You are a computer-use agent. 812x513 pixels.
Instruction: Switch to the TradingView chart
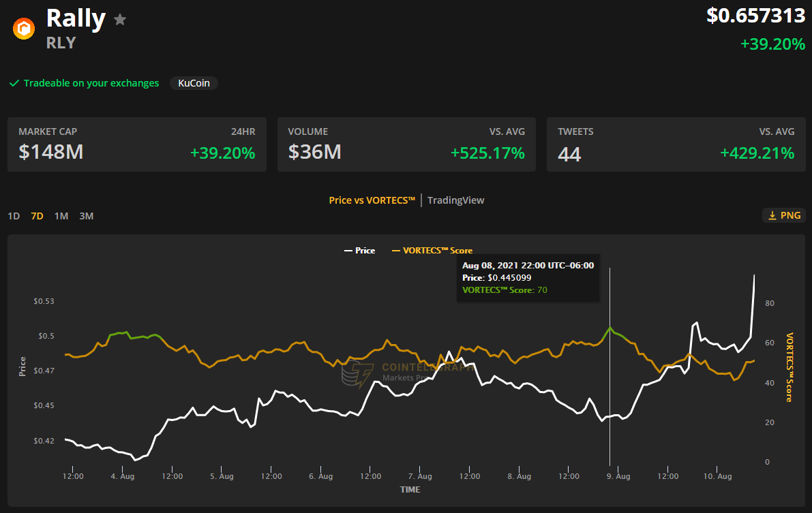[x=455, y=200]
